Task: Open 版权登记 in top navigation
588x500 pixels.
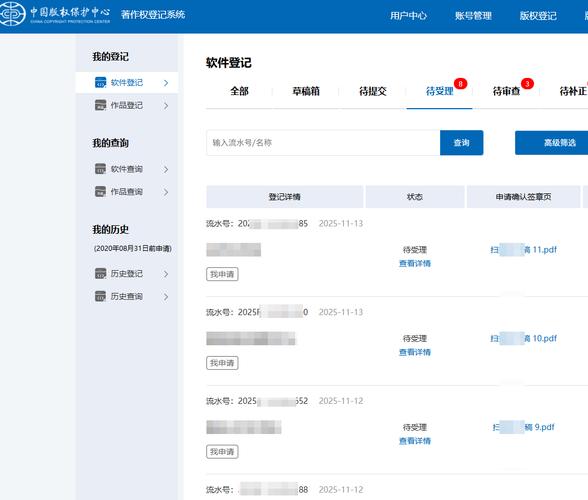Action: pyautogui.click(x=538, y=16)
